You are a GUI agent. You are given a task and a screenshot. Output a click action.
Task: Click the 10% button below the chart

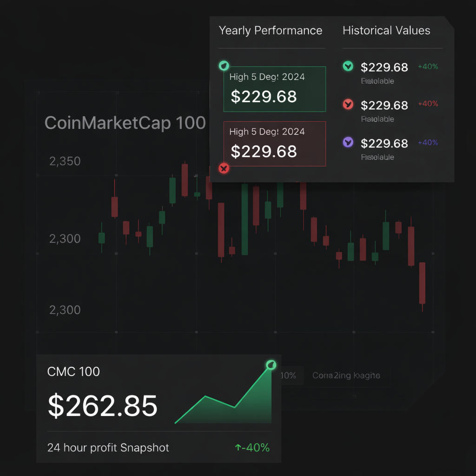pyautogui.click(x=290, y=376)
